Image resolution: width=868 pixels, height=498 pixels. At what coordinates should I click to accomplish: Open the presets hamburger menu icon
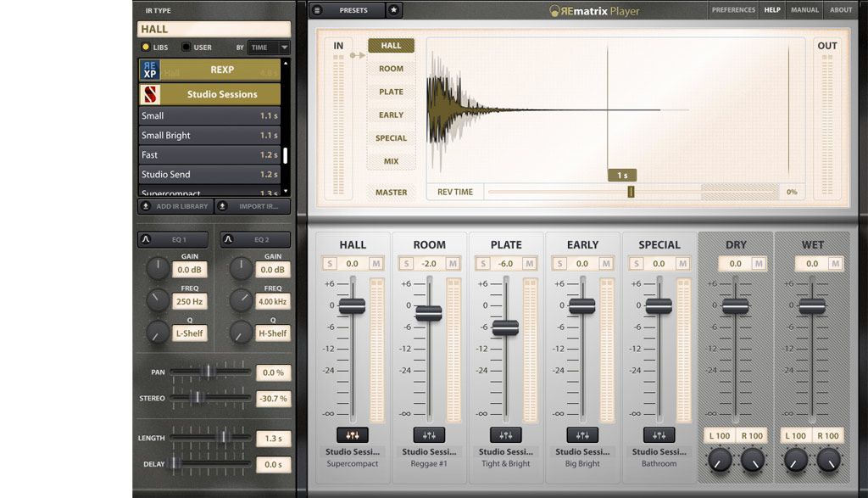[x=317, y=10]
